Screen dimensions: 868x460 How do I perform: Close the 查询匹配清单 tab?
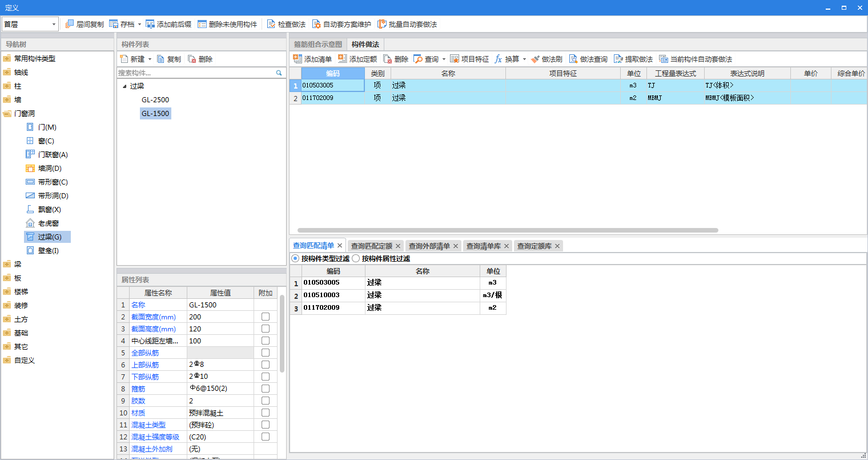[340, 246]
